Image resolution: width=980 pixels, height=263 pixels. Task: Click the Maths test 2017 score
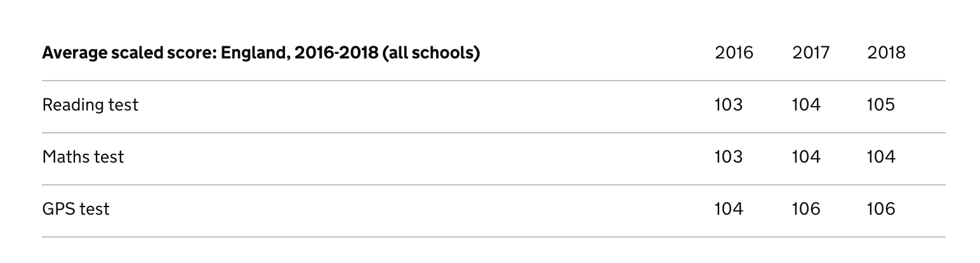coord(806,157)
